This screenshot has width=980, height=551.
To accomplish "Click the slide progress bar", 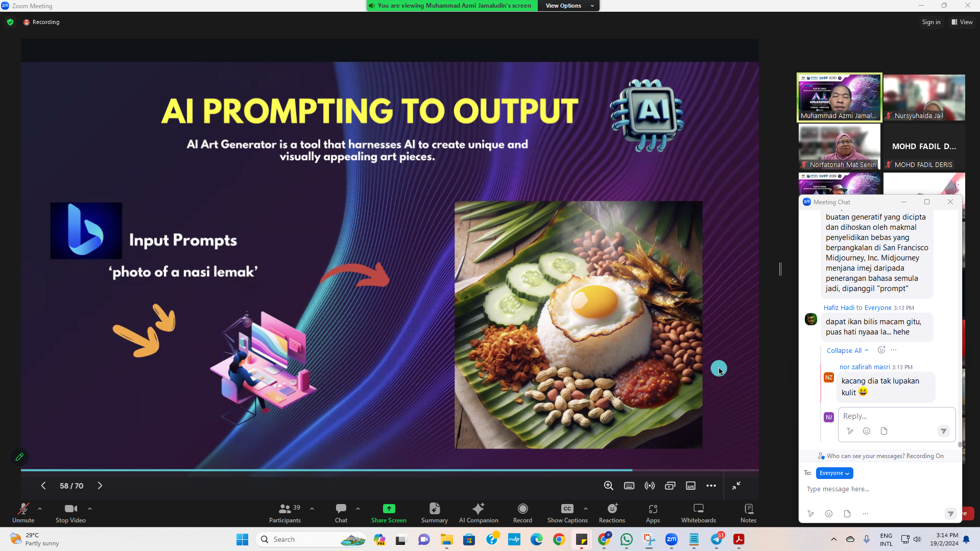I will tap(327, 470).
